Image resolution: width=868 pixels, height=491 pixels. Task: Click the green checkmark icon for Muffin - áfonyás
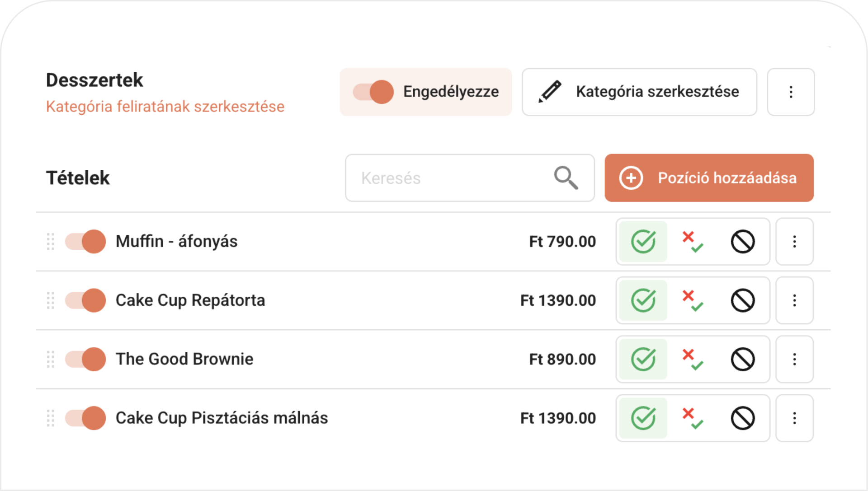(643, 242)
